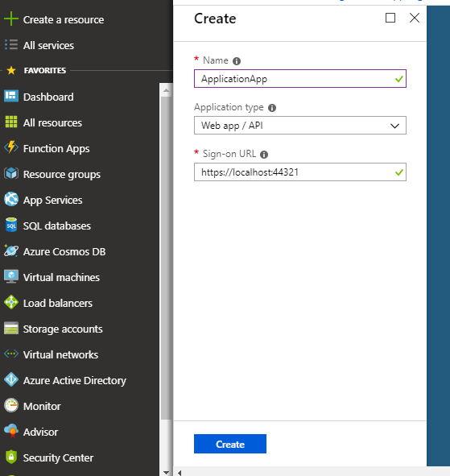Click the Azure Cosmos DB planet icon
This screenshot has height=476, width=450.
click(11, 251)
